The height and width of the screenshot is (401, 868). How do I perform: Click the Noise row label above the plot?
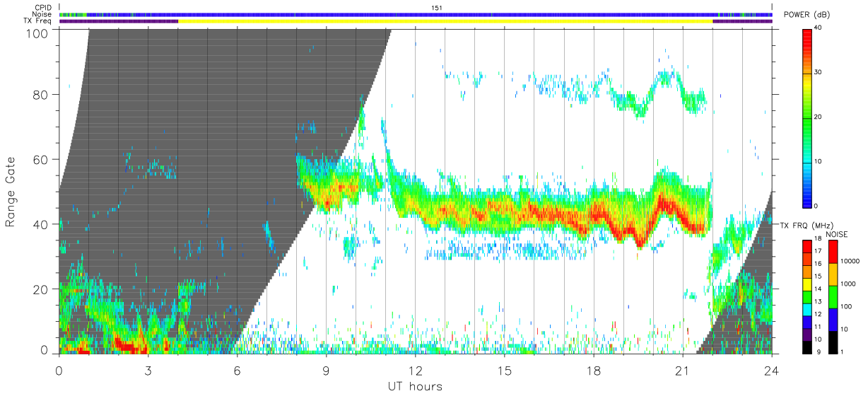click(42, 14)
